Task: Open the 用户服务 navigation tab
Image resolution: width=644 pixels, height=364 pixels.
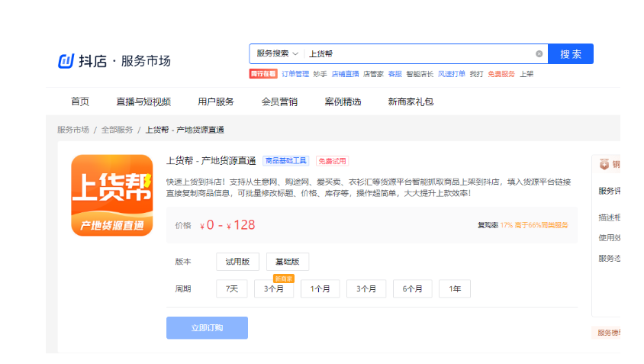Action: pos(216,101)
